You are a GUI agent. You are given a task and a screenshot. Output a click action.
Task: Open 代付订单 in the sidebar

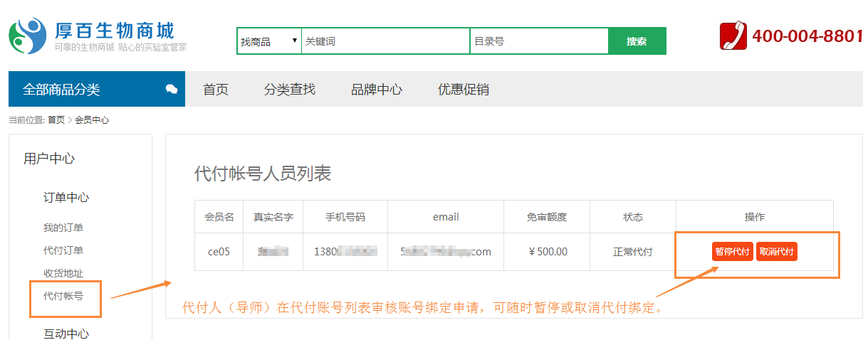63,250
